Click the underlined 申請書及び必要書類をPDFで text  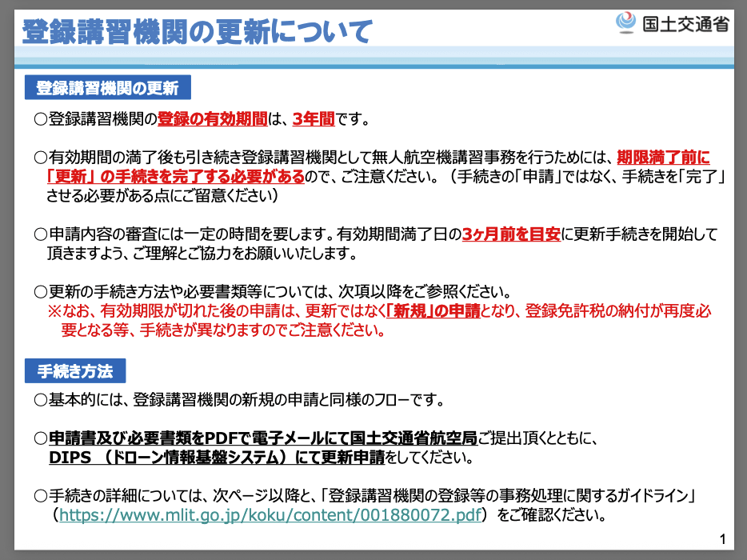pyautogui.click(x=150, y=438)
